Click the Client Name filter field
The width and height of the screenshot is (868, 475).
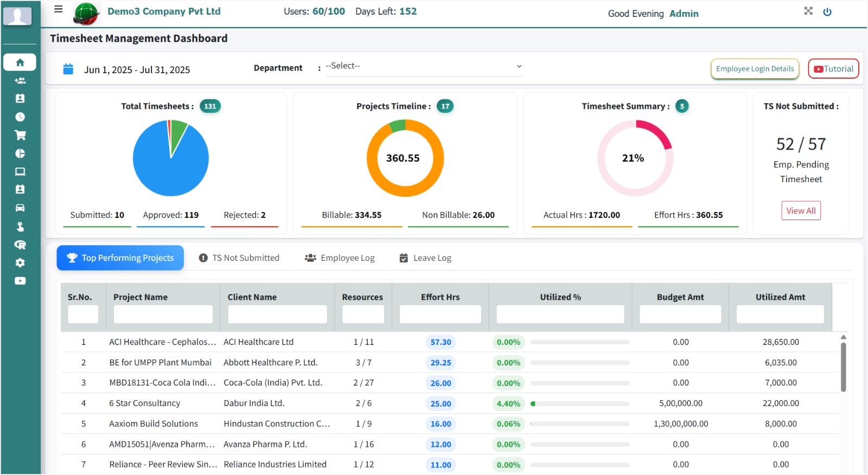pos(277,314)
